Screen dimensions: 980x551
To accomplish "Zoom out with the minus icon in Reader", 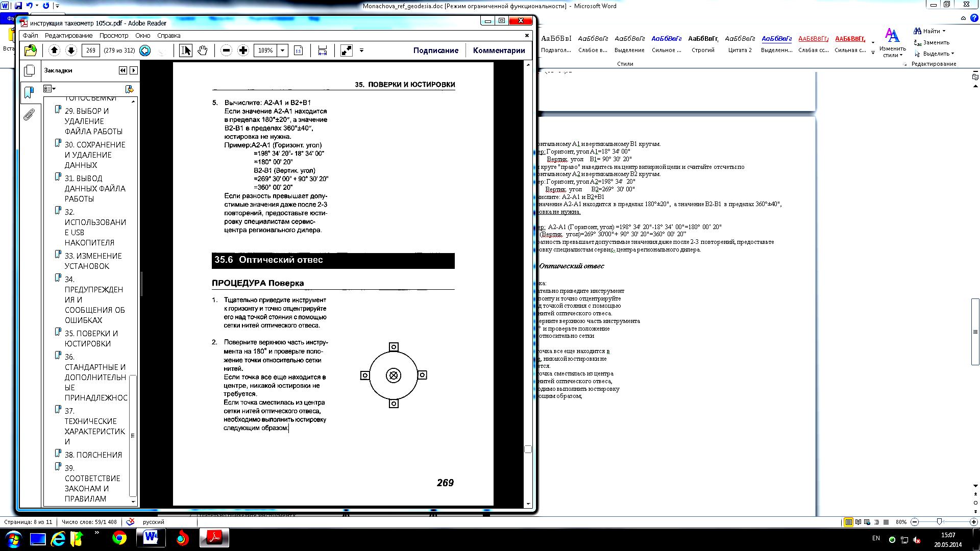I will pos(227,50).
